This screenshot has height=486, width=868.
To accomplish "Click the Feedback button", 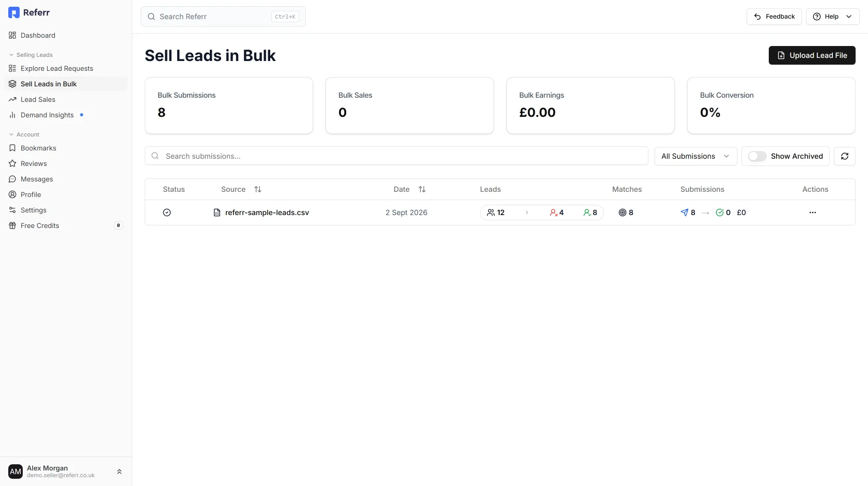I will (774, 17).
